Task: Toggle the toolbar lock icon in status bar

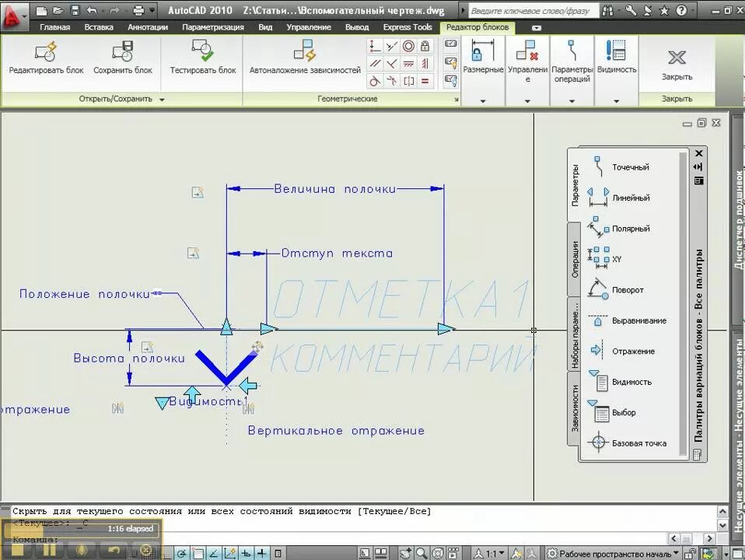Action: pos(690,553)
